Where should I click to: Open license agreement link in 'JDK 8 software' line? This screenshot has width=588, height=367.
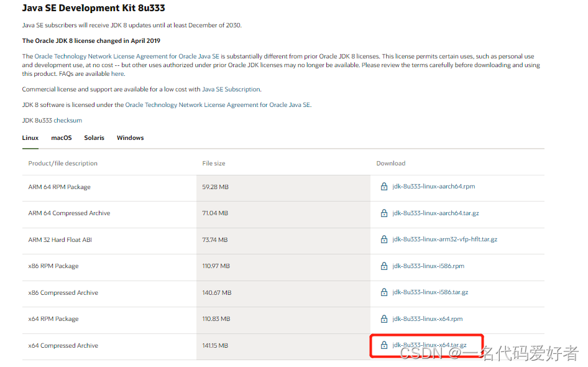[218, 105]
